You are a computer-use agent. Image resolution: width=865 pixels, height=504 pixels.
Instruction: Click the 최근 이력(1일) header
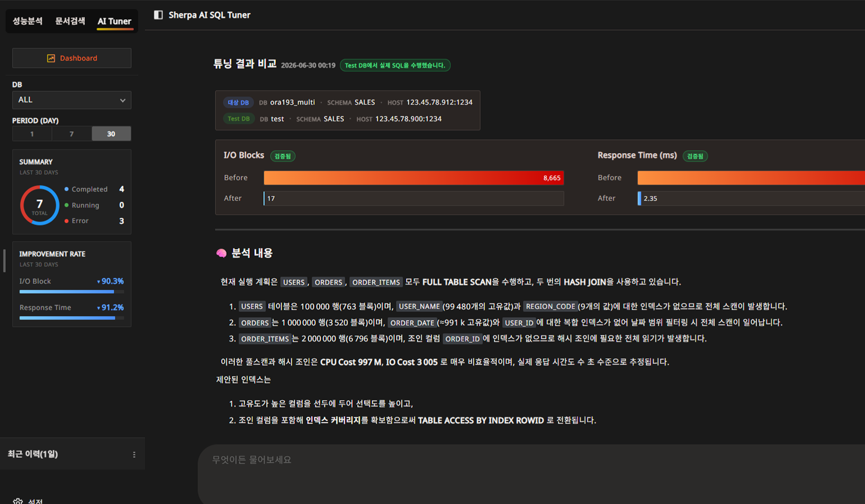[x=33, y=454]
